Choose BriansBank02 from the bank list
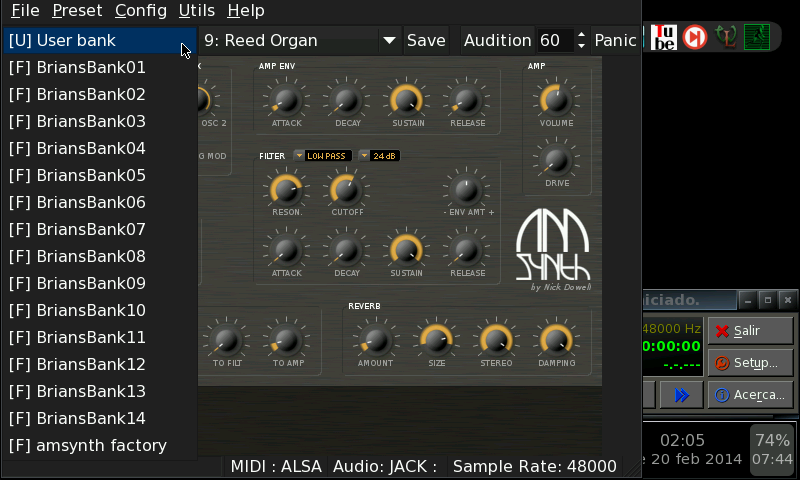 (x=100, y=94)
